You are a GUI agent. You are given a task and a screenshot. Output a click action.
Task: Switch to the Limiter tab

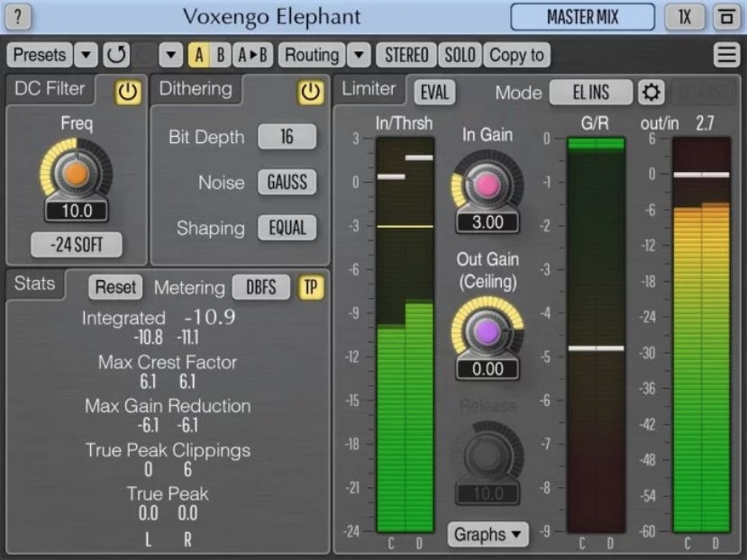tap(369, 88)
